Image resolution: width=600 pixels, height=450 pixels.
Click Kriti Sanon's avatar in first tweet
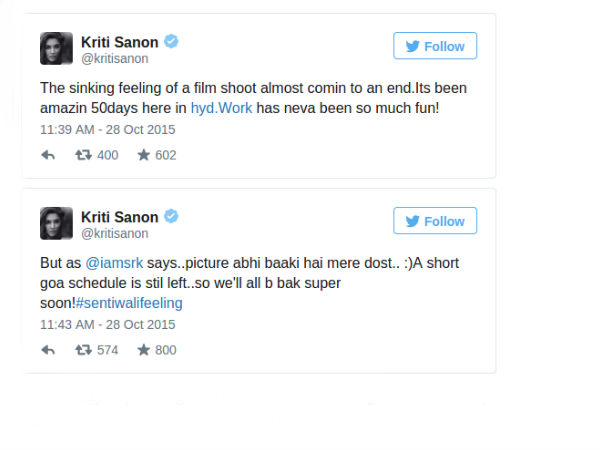coord(55,48)
